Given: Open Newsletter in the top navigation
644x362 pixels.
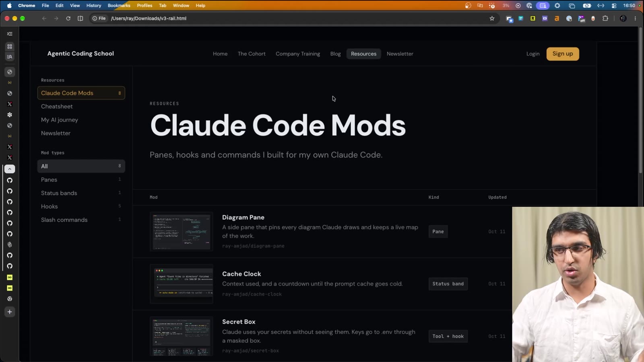Looking at the screenshot, I should (400, 54).
